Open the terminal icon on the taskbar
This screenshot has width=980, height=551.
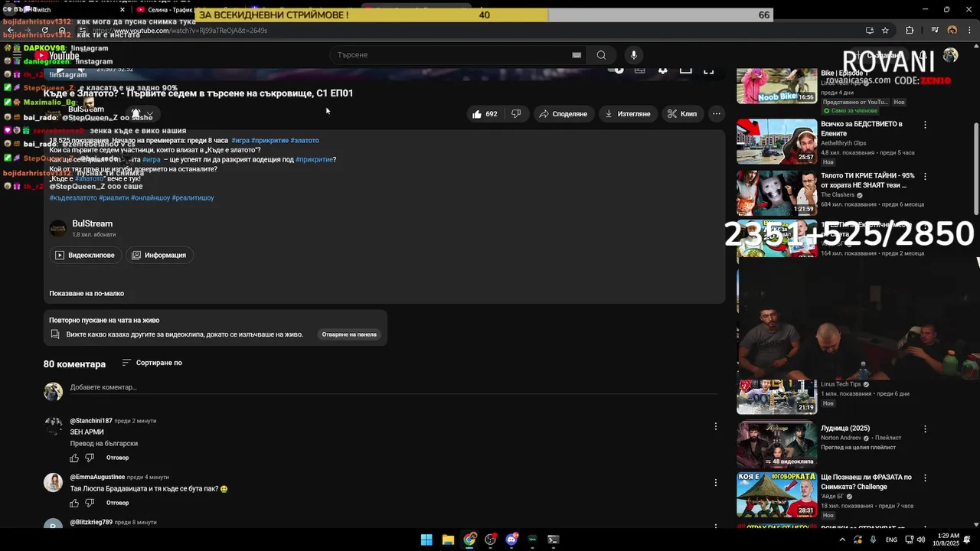554,540
